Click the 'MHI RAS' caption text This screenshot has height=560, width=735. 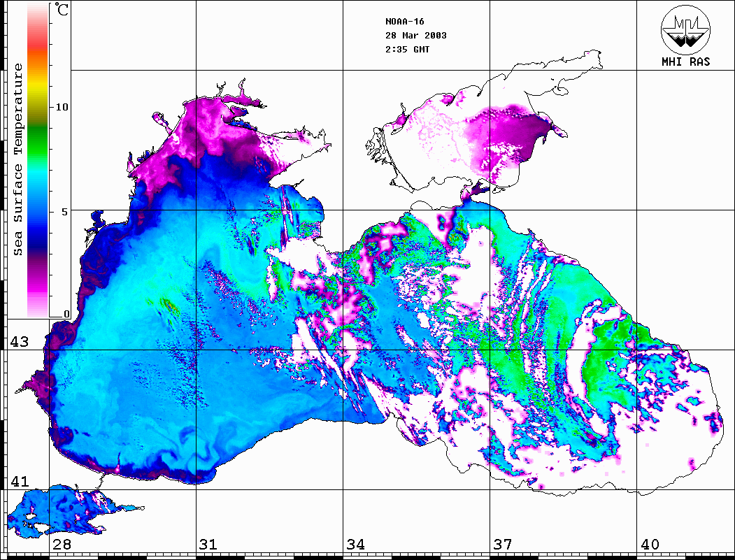click(x=685, y=62)
